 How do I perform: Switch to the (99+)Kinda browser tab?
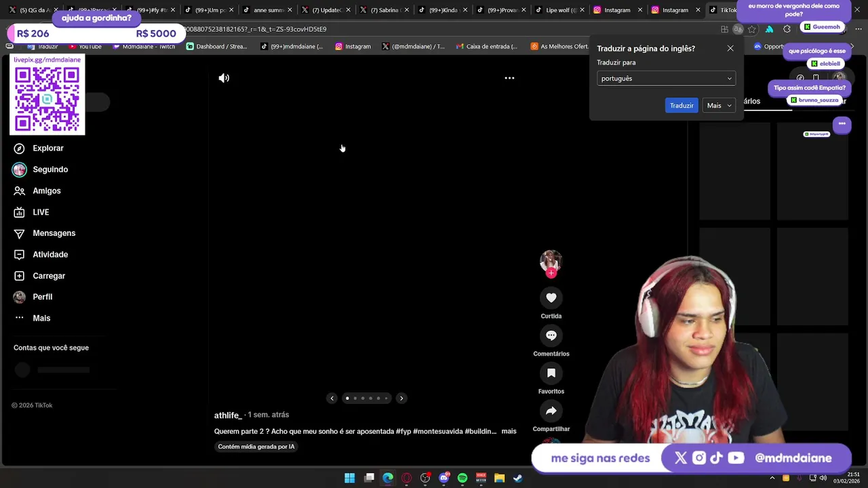point(443,10)
